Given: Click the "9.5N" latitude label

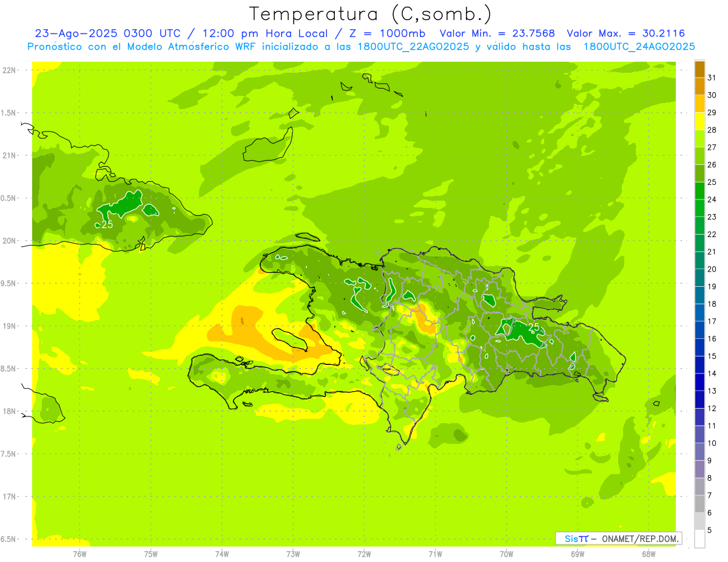Looking at the screenshot, I should [8, 283].
